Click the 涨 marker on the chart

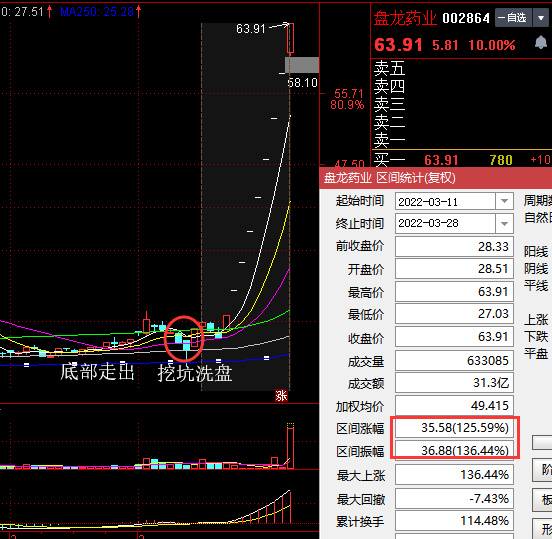281,396
